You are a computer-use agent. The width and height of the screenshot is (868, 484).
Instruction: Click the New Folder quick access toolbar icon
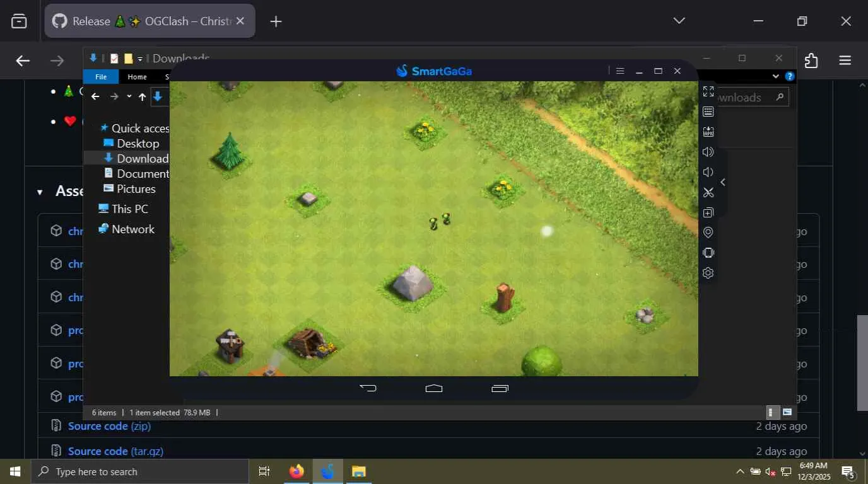(128, 59)
